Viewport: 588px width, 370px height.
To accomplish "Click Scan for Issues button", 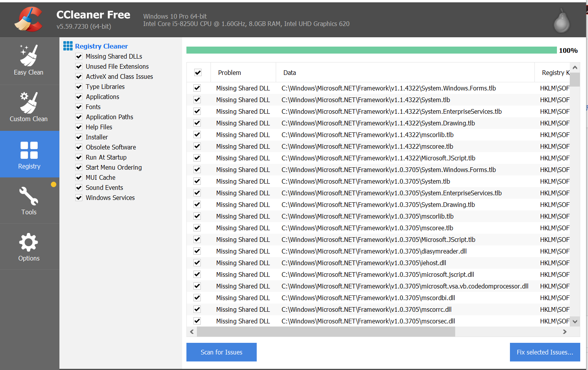I will tap(221, 352).
